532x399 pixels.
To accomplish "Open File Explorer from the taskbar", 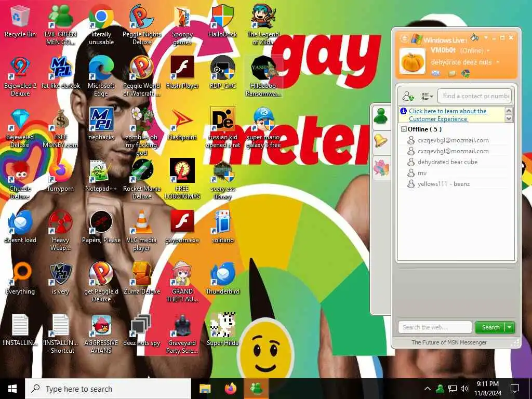I will [x=205, y=389].
